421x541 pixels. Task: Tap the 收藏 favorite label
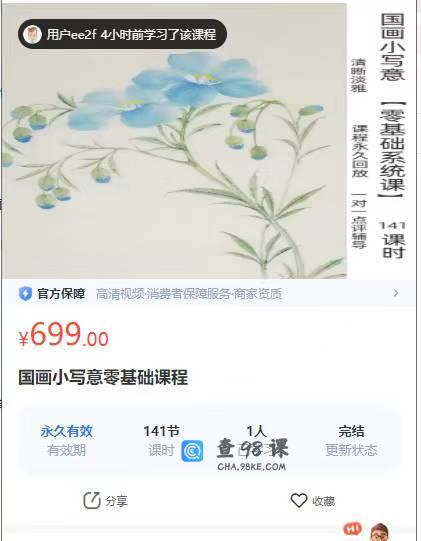[324, 501]
